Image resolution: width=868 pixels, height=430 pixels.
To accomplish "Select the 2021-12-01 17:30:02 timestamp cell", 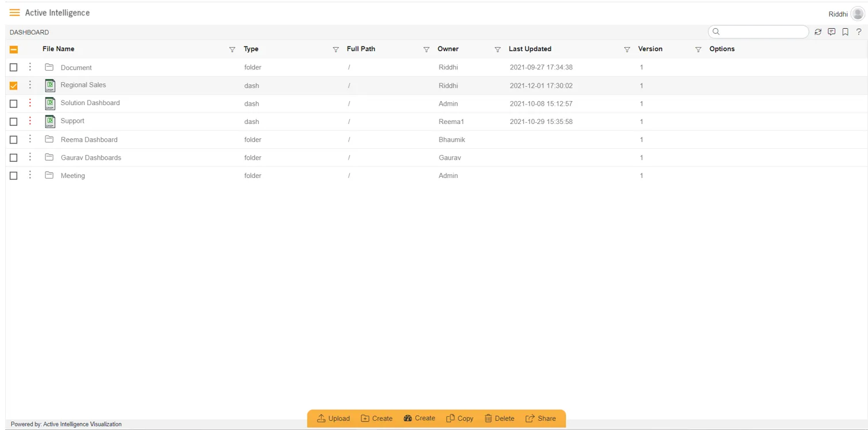I will [541, 86].
